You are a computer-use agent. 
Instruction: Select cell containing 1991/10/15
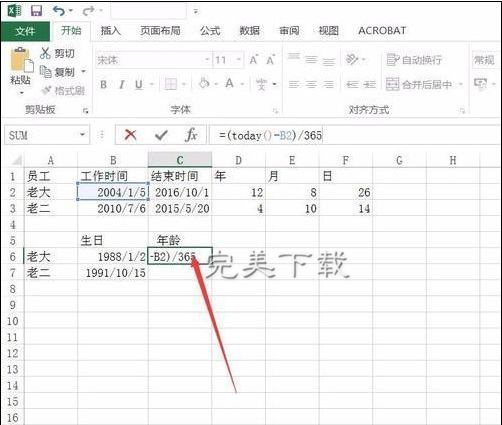(x=113, y=273)
